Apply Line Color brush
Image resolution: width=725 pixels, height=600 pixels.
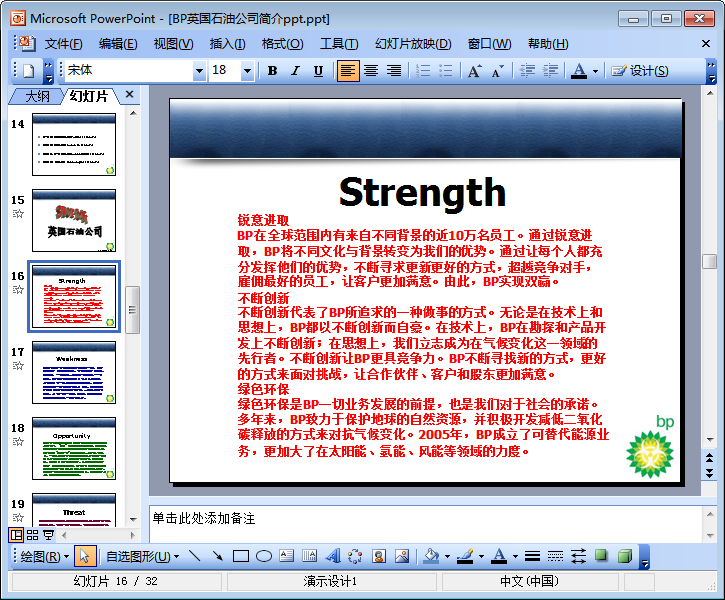click(x=465, y=556)
